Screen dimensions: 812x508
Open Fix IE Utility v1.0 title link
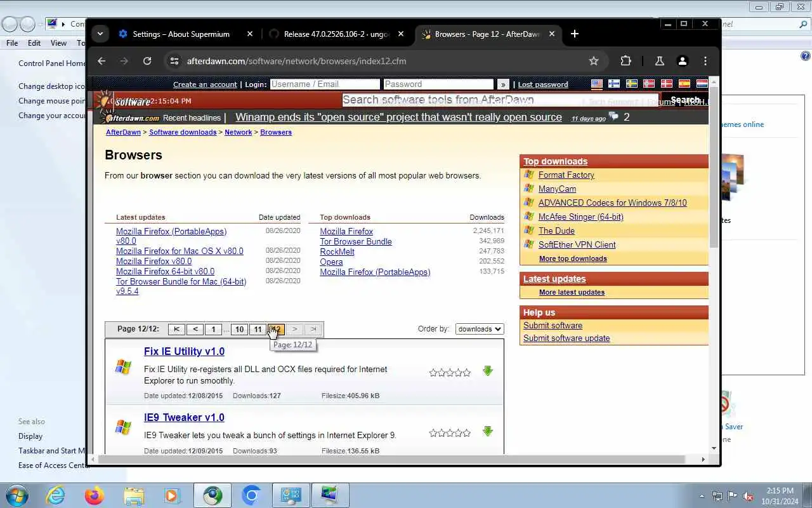click(x=184, y=351)
